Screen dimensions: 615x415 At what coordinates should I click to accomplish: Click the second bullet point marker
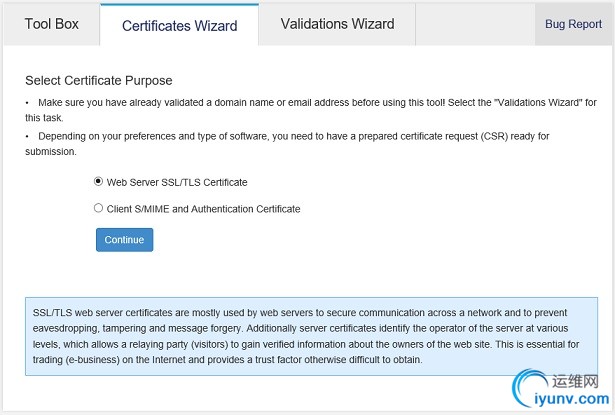click(x=27, y=136)
